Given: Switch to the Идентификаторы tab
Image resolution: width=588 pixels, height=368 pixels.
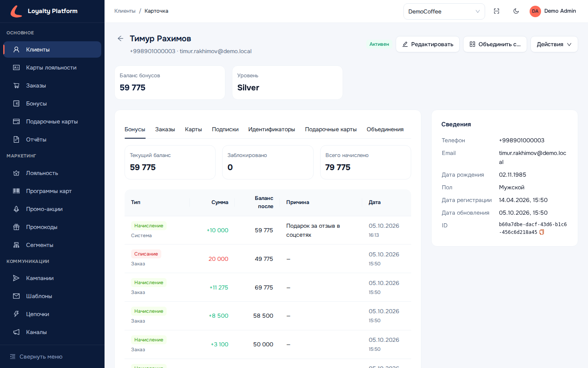Looking at the screenshot, I should coord(272,129).
